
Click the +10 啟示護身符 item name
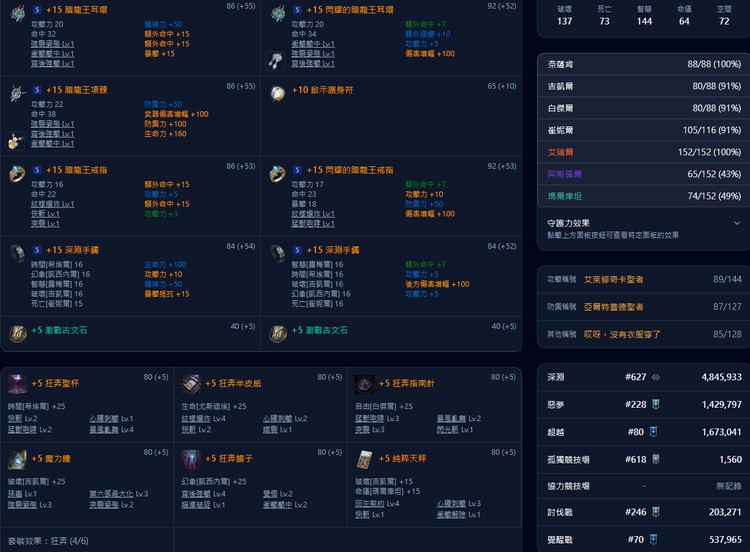point(322,90)
